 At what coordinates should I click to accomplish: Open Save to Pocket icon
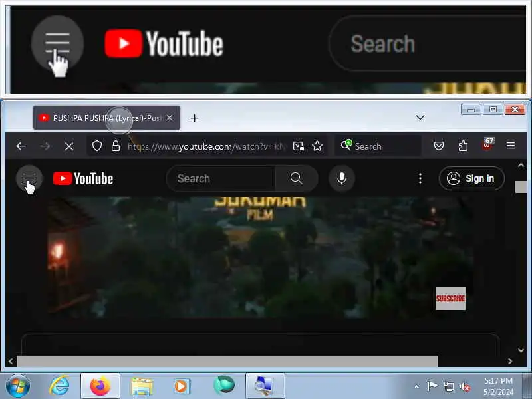point(439,146)
